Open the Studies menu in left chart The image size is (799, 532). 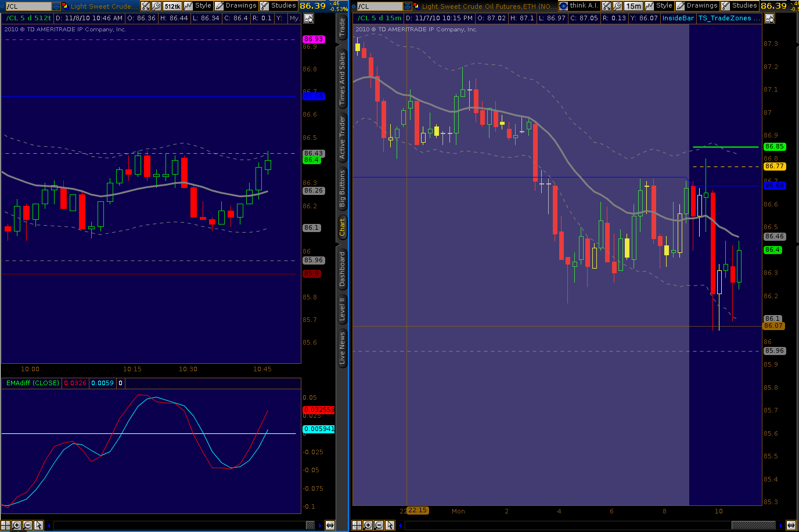[278, 6]
